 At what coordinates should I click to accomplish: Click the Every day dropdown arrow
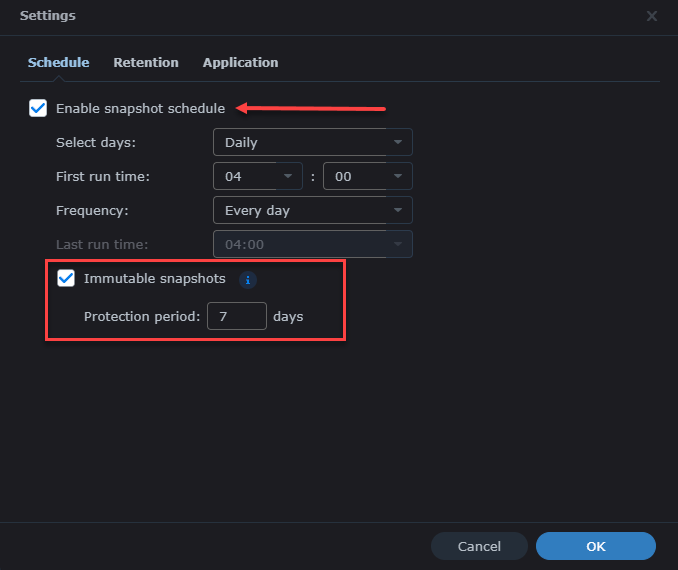coord(398,210)
